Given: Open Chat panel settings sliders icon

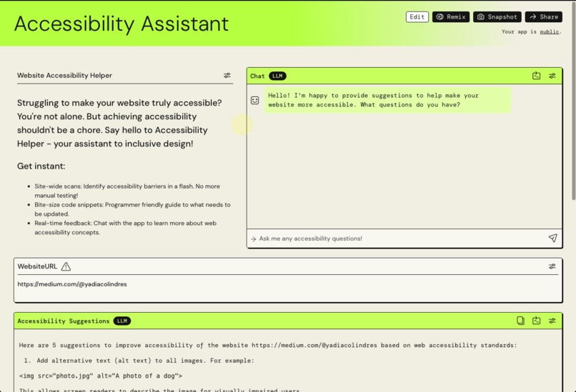Looking at the screenshot, I should coord(552,76).
